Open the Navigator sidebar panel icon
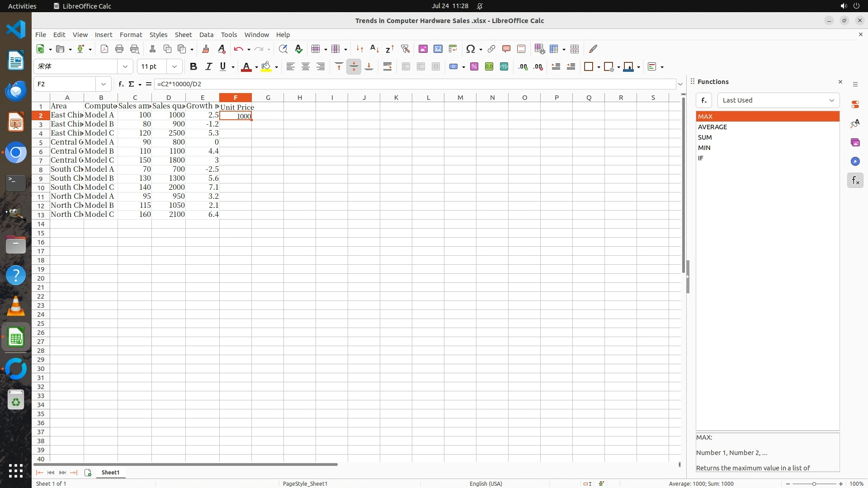The image size is (868, 488). coord(855,161)
